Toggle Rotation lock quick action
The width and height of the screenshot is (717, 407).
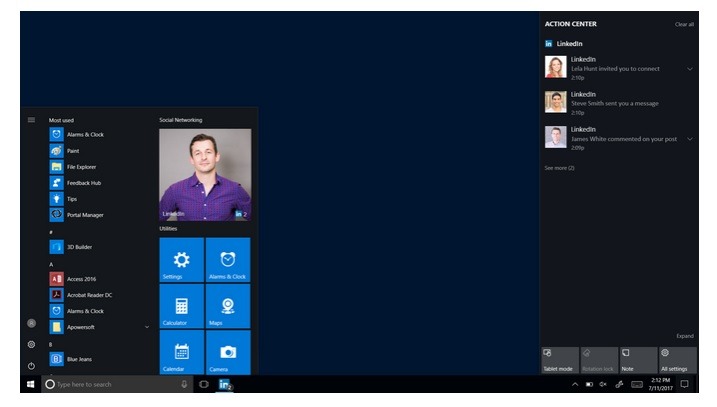click(599, 360)
